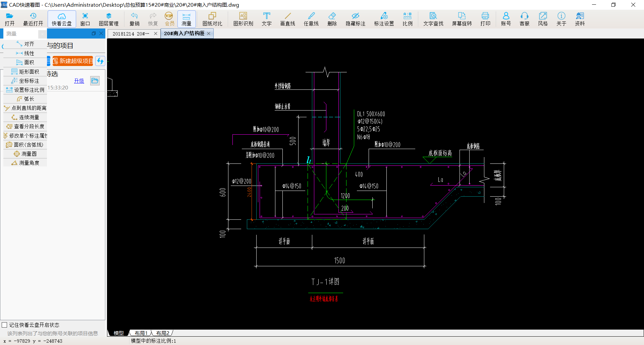Image resolution: width=644 pixels, height=345 pixels.
Task: Choose 修改单个标注属性 menu entry
Action: [25, 136]
